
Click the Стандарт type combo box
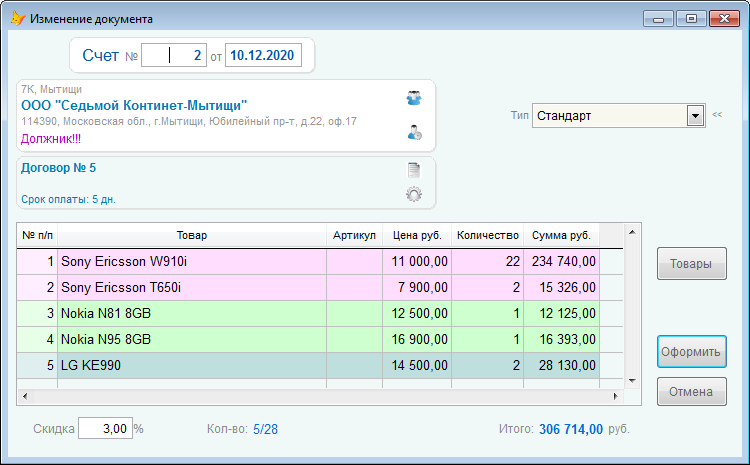pyautogui.click(x=618, y=116)
